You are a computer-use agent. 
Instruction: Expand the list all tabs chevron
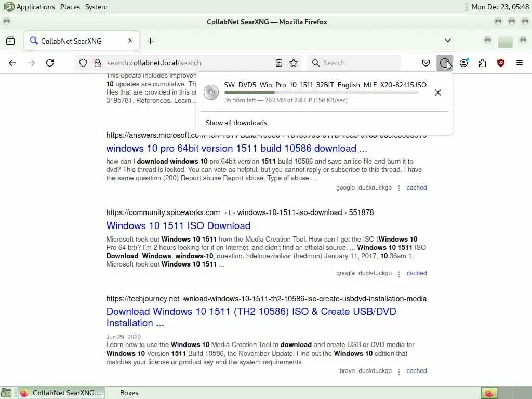point(448,41)
